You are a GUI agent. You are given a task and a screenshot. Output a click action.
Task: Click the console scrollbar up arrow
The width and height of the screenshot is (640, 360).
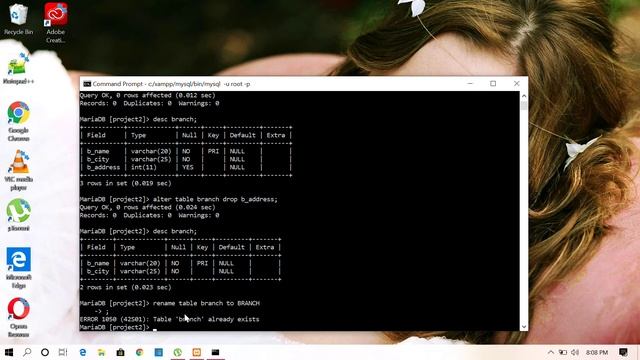(524, 96)
